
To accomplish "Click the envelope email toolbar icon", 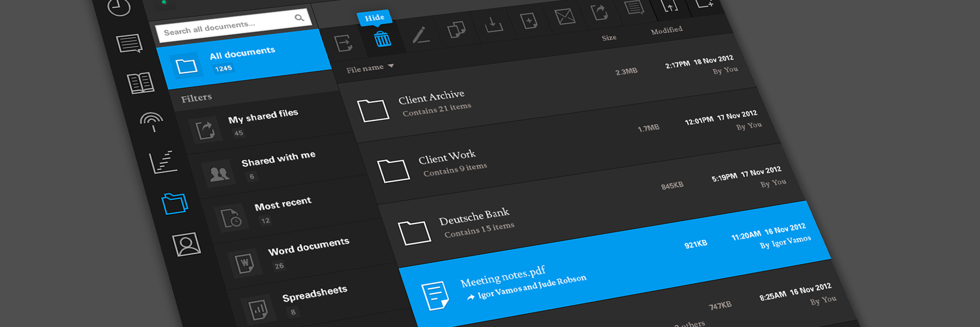I will click(565, 16).
